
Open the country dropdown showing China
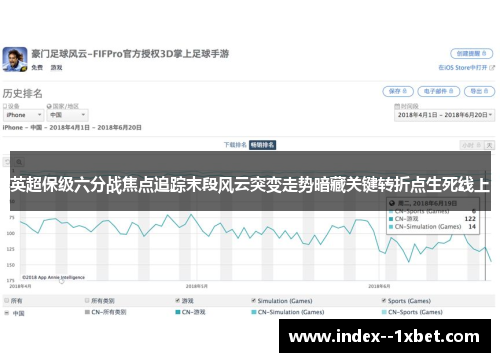[x=67, y=115]
